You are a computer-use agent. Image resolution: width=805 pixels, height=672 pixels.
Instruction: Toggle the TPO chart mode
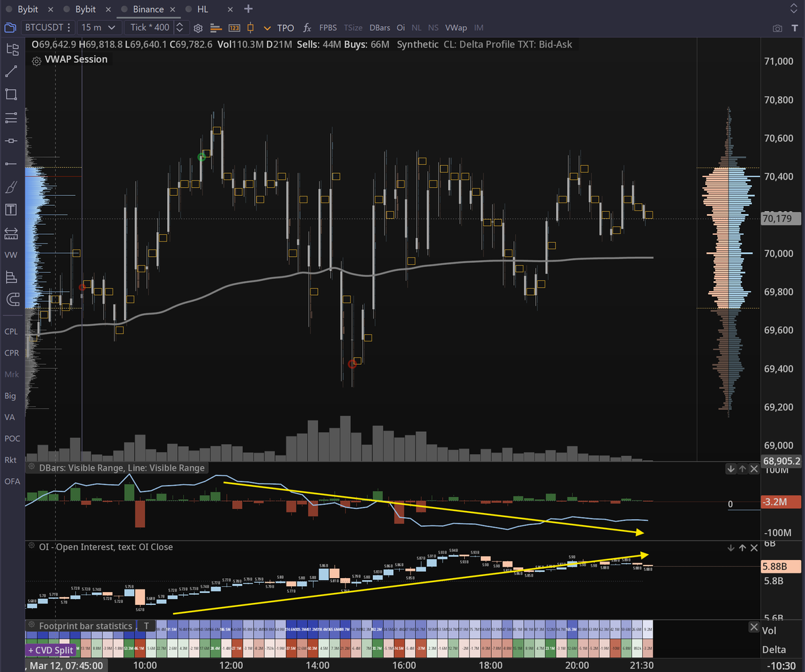coord(286,28)
